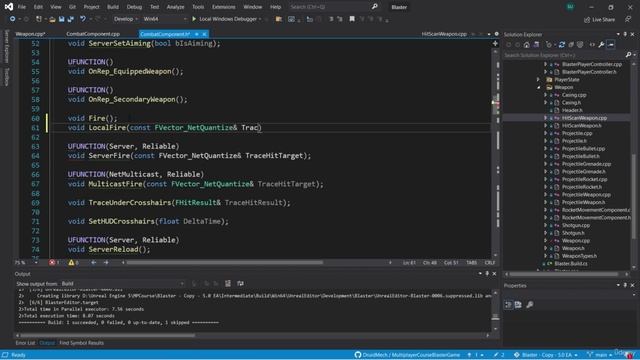This screenshot has height=360, width=640.
Task: Close the Output panel
Action: [x=494, y=273]
